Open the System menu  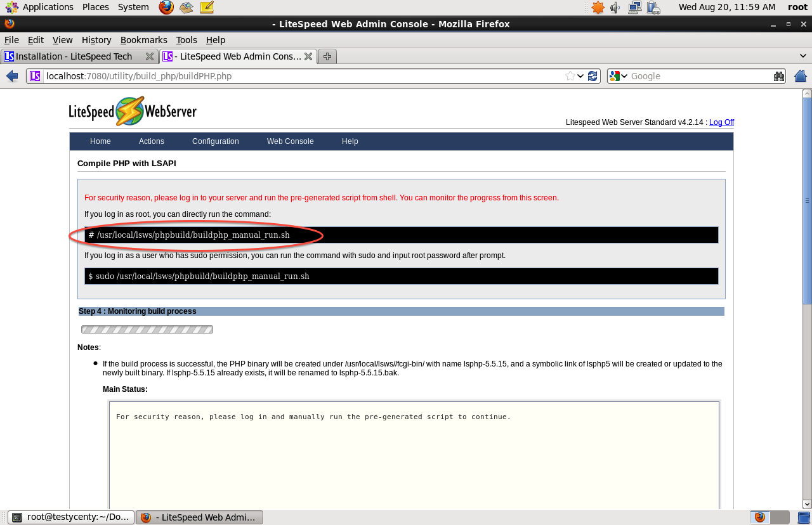point(133,7)
